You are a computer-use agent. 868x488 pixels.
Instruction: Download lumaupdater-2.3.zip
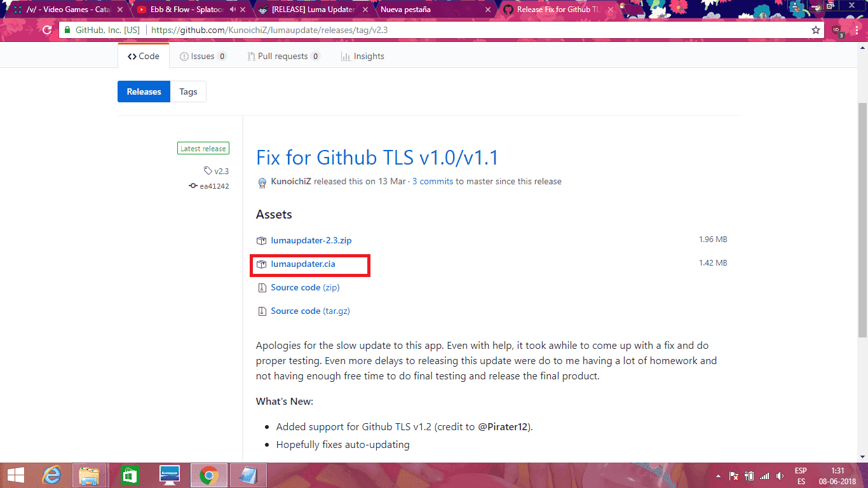(x=311, y=241)
